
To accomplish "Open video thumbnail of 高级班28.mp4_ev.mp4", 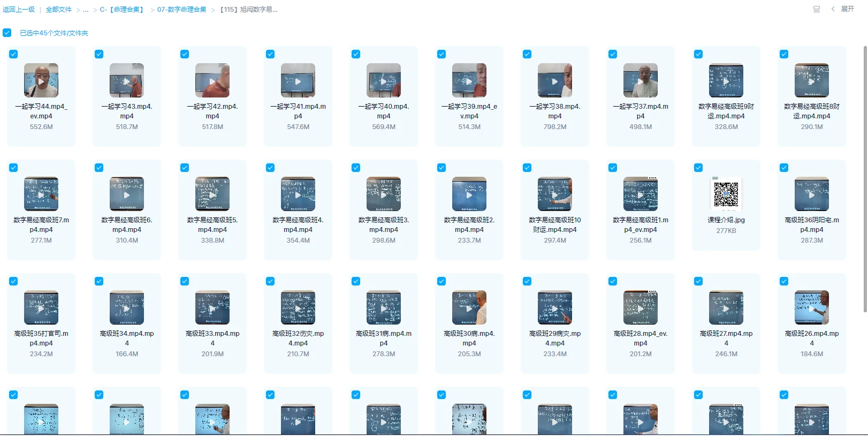I will 641,307.
